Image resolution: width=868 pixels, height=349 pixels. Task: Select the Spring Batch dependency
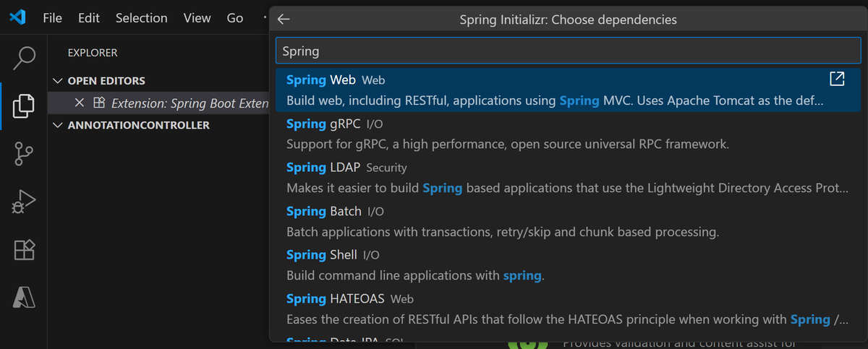[568, 222]
